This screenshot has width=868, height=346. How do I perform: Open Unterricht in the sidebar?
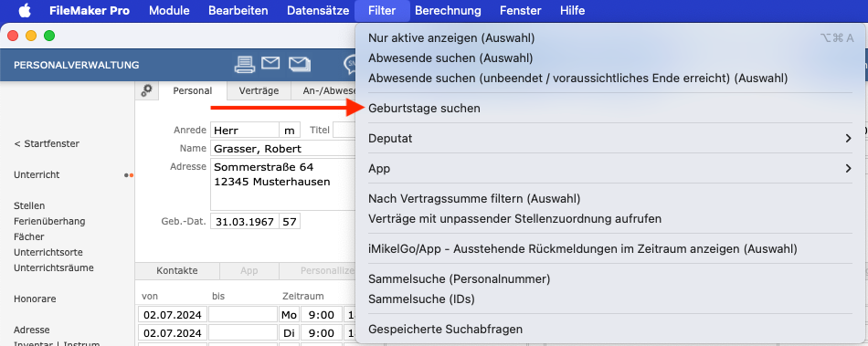(x=37, y=174)
